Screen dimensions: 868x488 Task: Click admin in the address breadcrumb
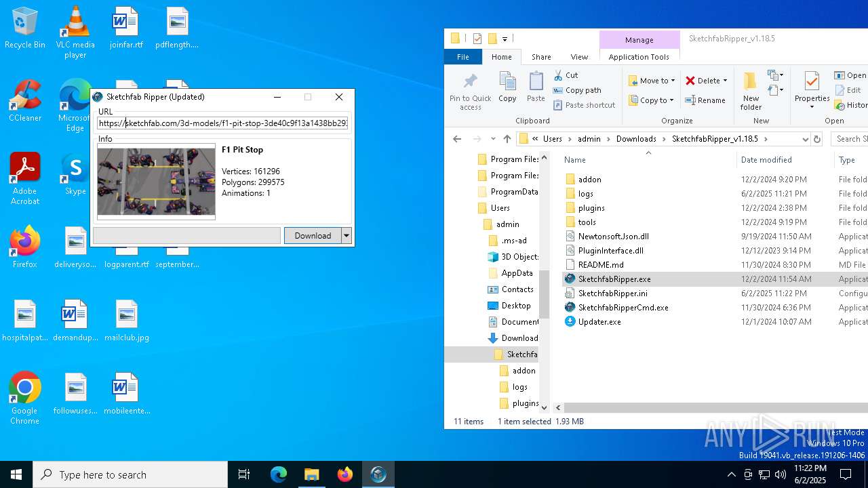589,139
